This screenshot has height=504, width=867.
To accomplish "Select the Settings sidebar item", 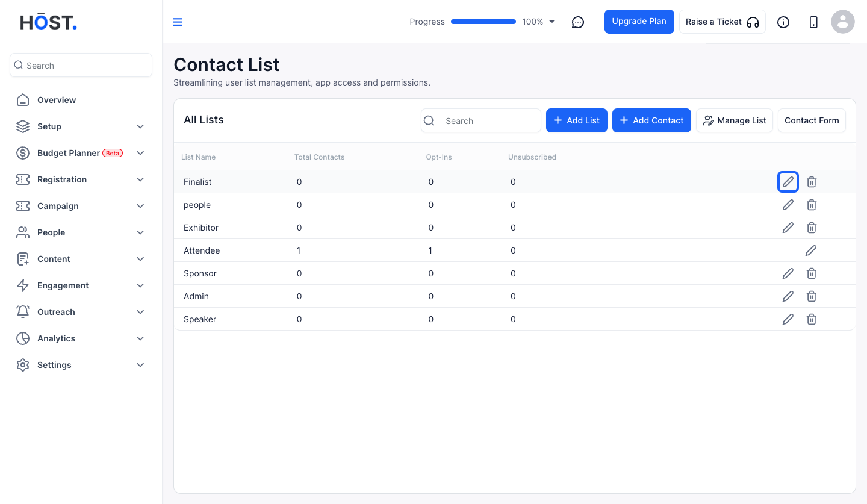I will 81,365.
